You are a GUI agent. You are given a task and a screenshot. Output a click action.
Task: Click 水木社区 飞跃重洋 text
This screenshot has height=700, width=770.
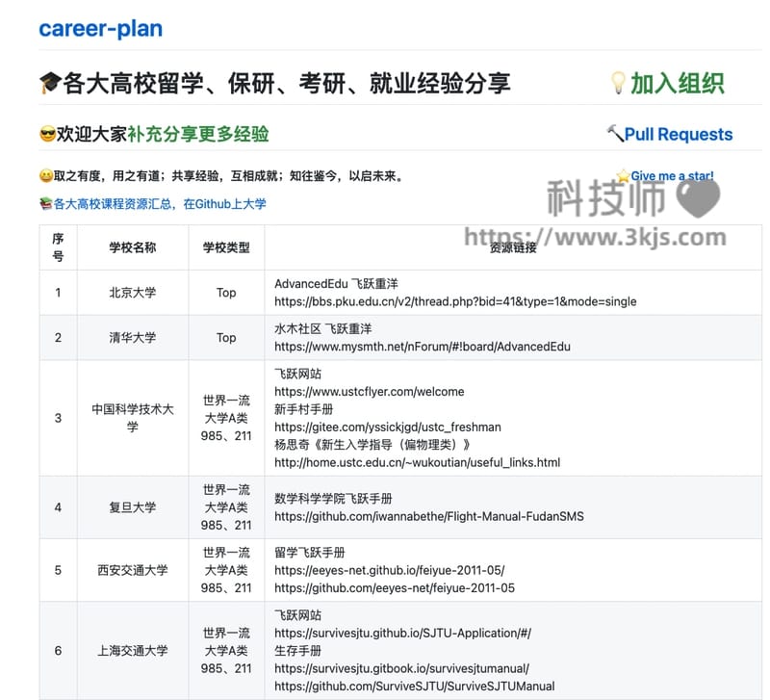click(x=323, y=328)
